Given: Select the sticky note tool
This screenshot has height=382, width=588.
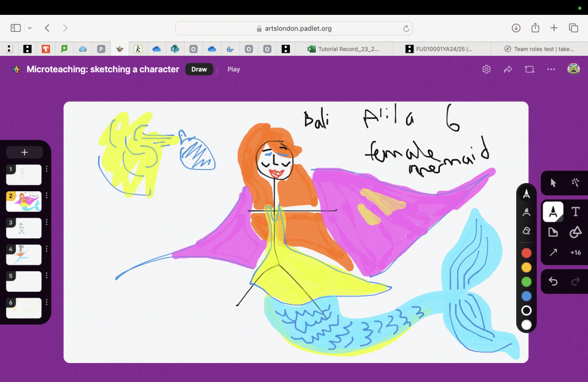Looking at the screenshot, I should (x=553, y=232).
